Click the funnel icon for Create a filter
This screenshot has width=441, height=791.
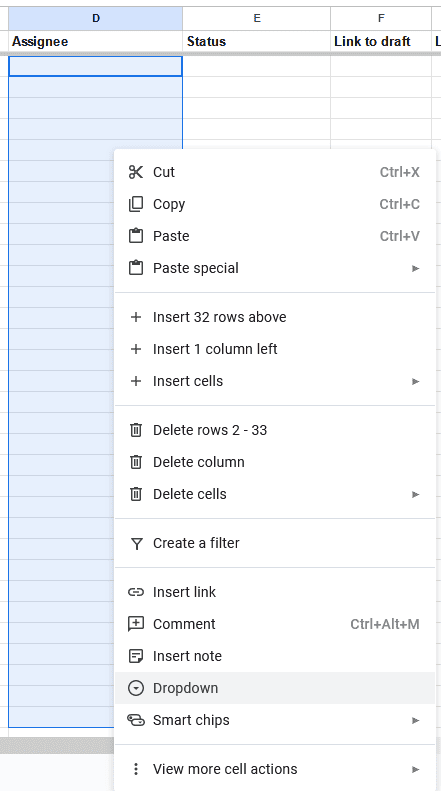coord(136,543)
